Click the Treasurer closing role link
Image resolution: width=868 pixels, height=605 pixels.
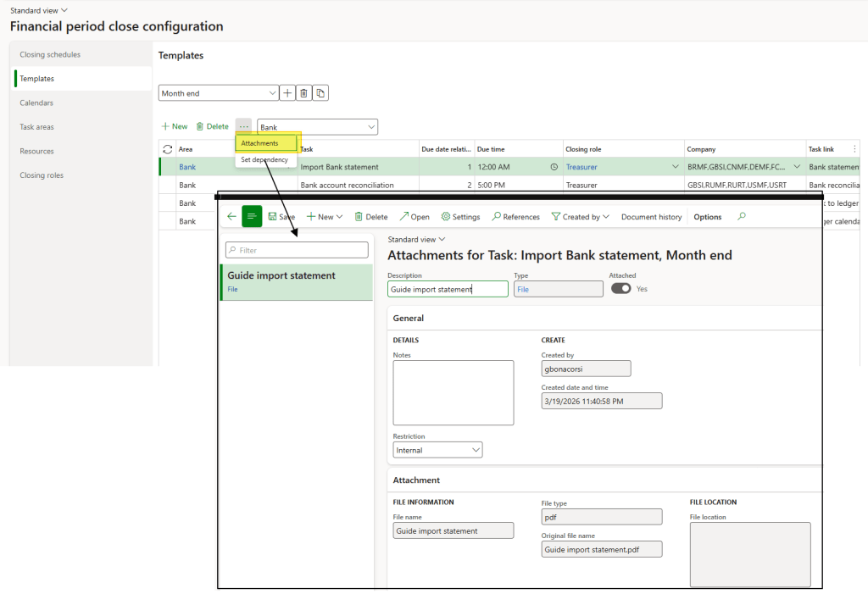tap(581, 167)
